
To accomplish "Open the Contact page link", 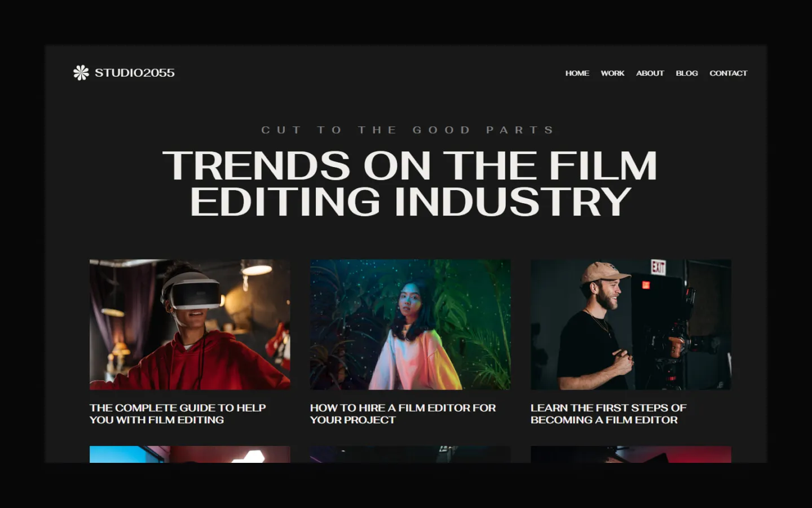I will point(728,73).
